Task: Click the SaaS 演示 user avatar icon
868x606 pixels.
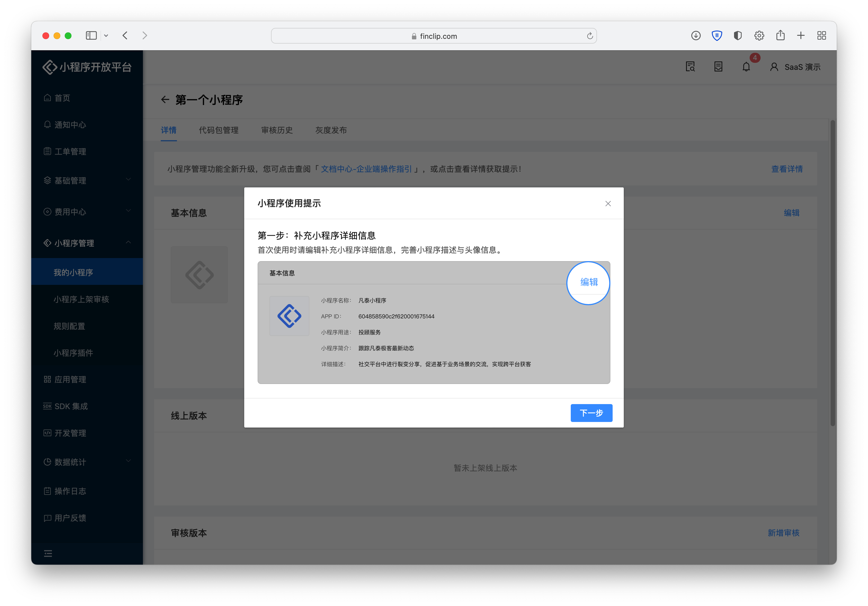Action: (774, 67)
